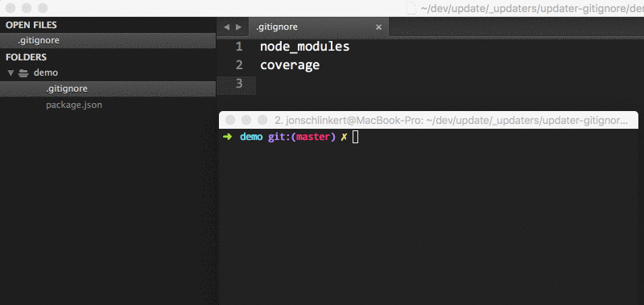This screenshot has width=644, height=305.
Task: Click line number 2 in the gutter
Action: pos(239,65)
